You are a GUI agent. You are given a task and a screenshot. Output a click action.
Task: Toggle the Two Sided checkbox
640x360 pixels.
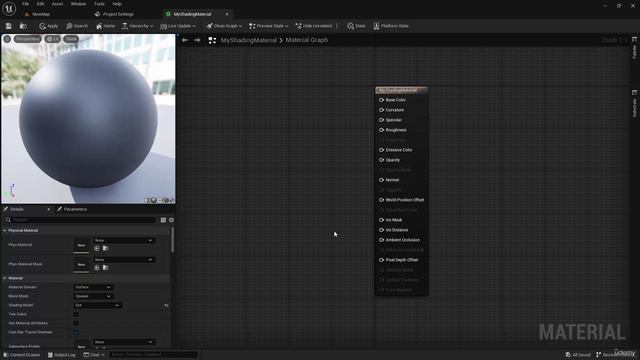pos(76,314)
